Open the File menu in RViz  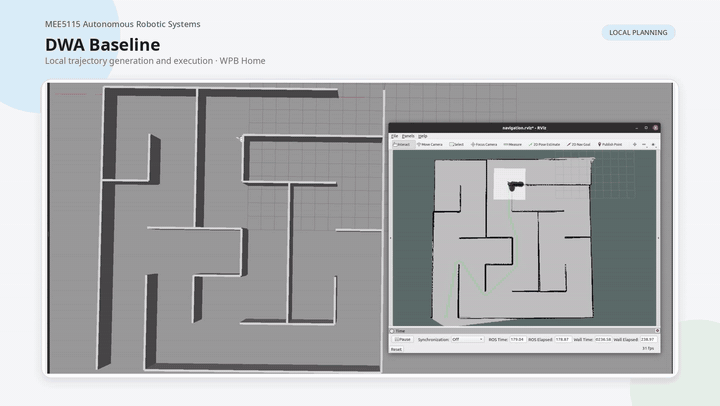point(394,136)
